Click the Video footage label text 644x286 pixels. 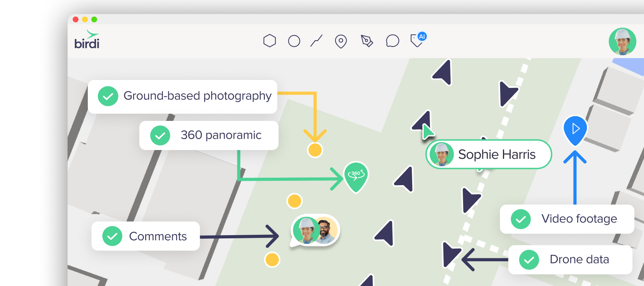pos(579,219)
